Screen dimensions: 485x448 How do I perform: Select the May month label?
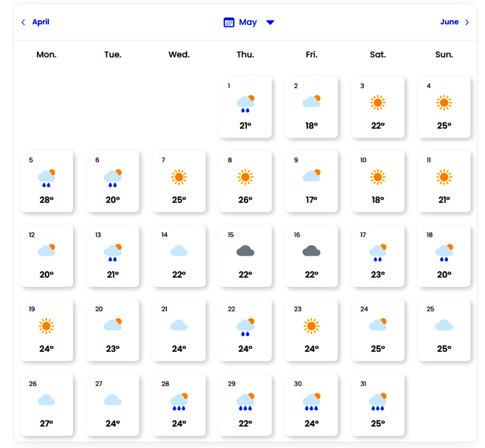[x=248, y=23]
